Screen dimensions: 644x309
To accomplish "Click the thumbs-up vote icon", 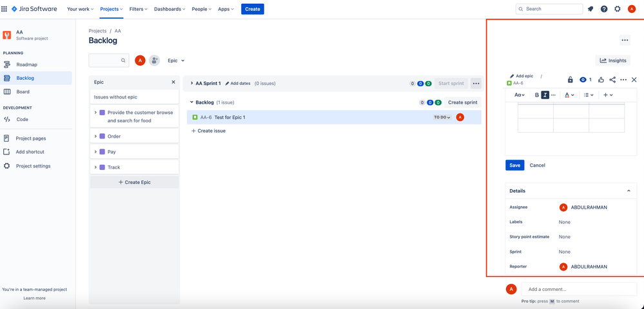I will point(601,80).
